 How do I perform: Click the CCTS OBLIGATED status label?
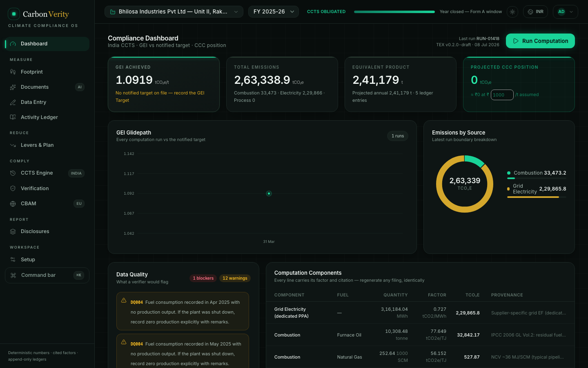[326, 12]
